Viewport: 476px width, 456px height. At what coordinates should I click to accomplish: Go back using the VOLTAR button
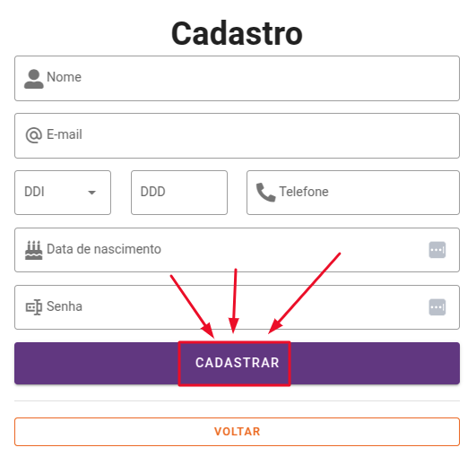pyautogui.click(x=237, y=432)
